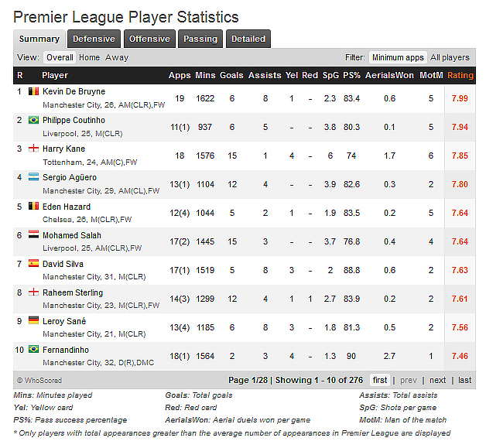Click Belgium flag icon beside Kevin De Bruyne

(33, 91)
